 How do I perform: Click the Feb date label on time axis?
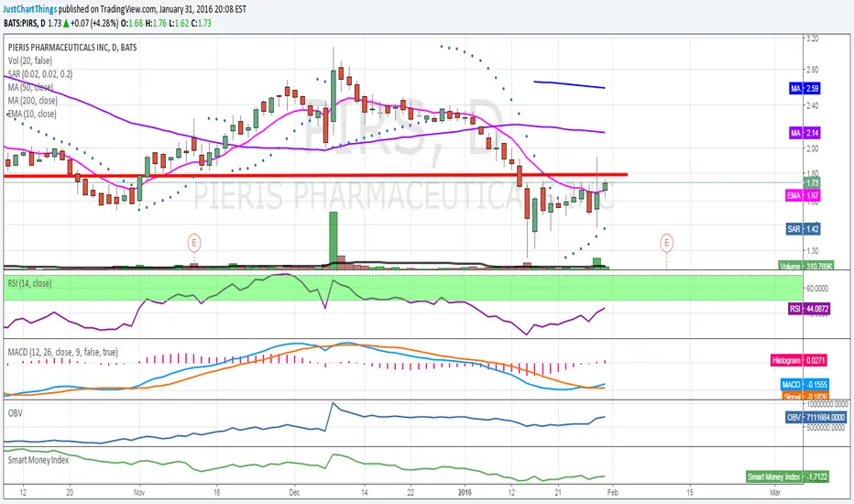tap(611, 493)
